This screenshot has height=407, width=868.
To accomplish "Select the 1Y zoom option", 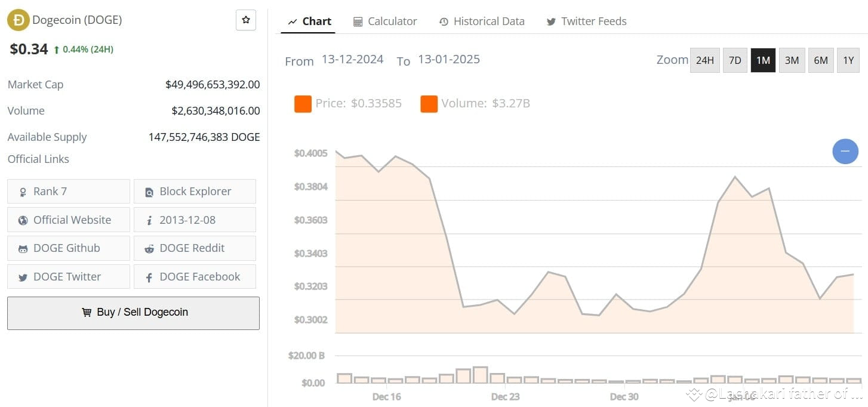I will pos(848,60).
